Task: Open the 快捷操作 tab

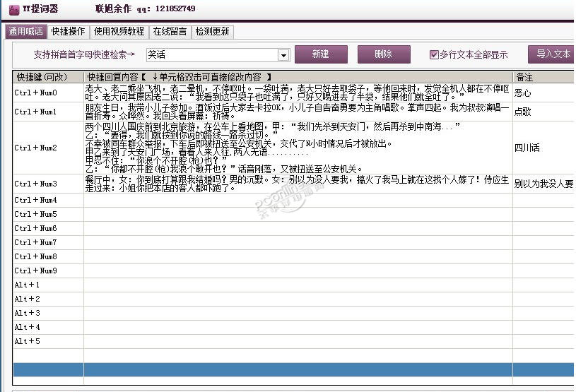Action: tap(68, 32)
